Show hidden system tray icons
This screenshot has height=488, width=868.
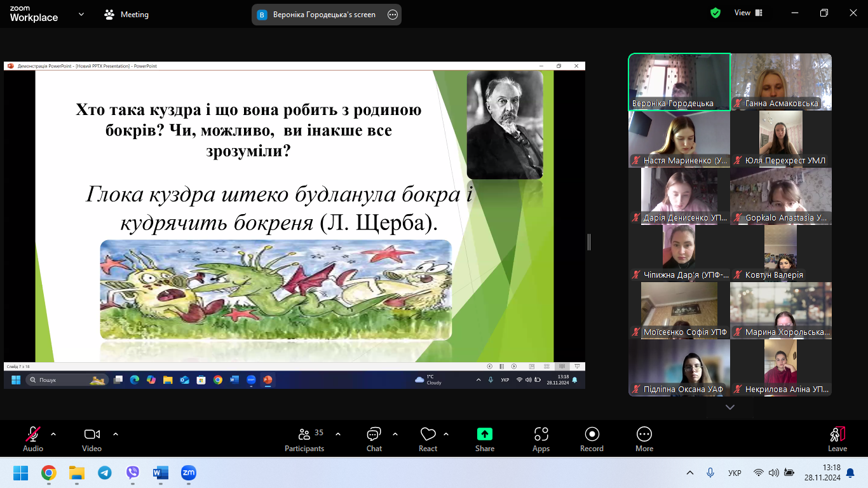(x=690, y=473)
